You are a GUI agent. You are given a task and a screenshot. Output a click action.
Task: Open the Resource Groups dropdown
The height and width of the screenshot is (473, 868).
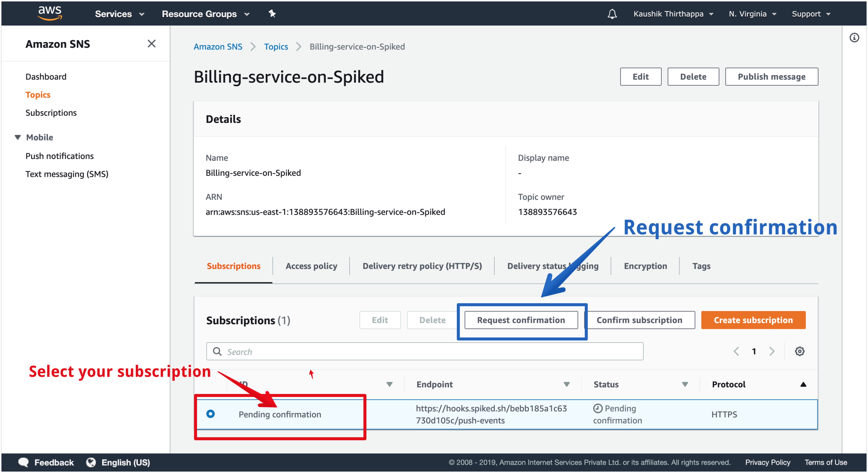(206, 14)
